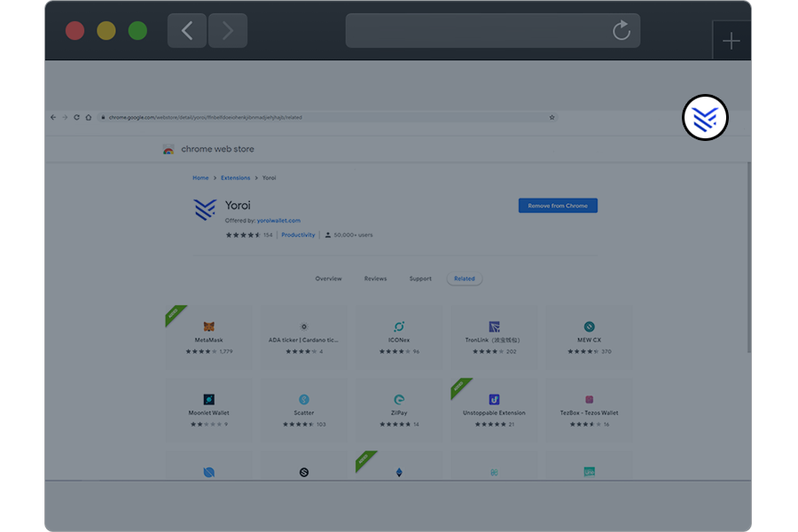Open the TronLink extension icon
Screen dimensions: 798x532
[494, 326]
